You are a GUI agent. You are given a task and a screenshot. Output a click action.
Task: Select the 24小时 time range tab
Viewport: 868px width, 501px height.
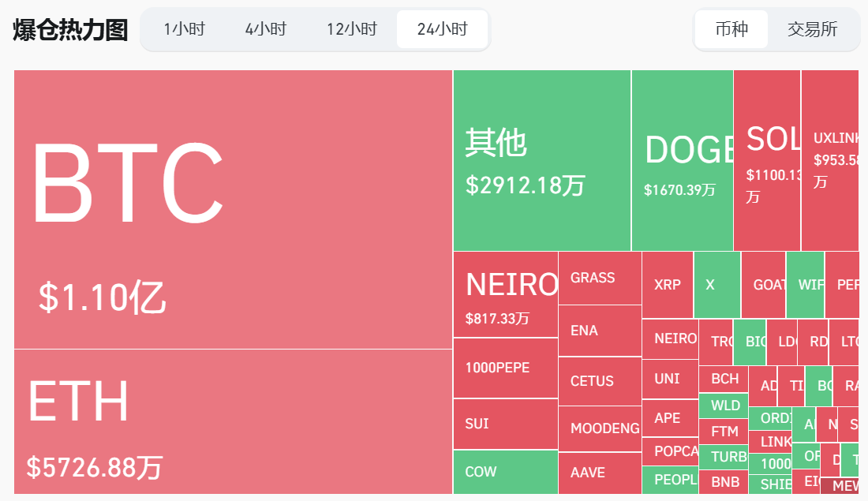442,30
